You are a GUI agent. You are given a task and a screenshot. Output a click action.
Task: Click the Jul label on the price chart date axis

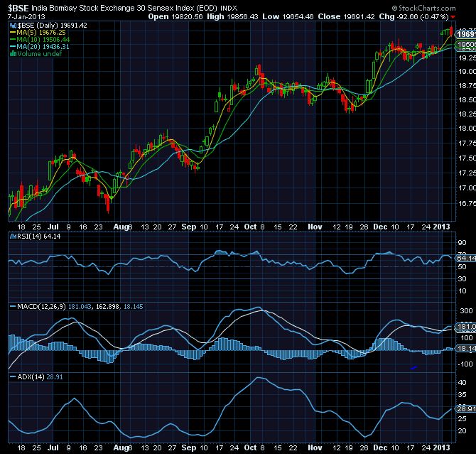(x=53, y=227)
